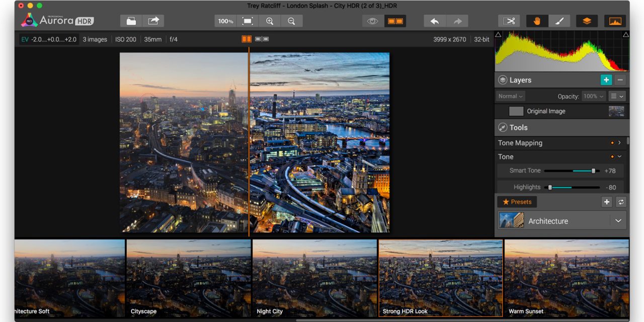The height and width of the screenshot is (322, 644).
Task: Toggle the quick preview eye icon
Action: [372, 21]
